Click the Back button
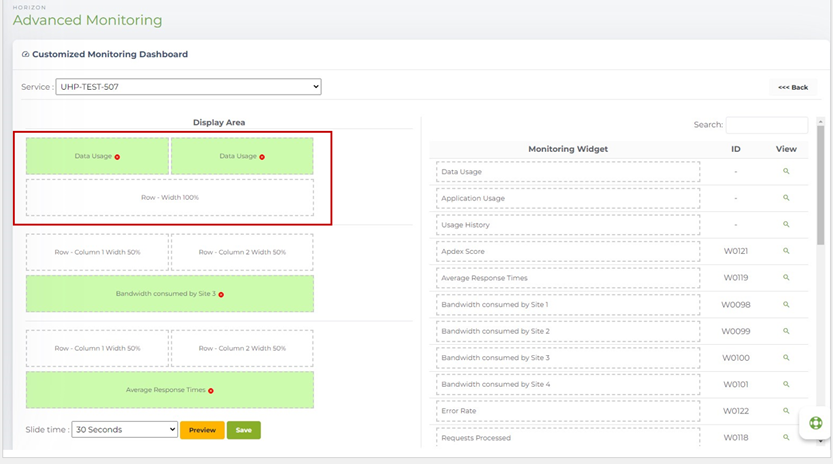Screen dimensions: 833x464 click(x=792, y=88)
